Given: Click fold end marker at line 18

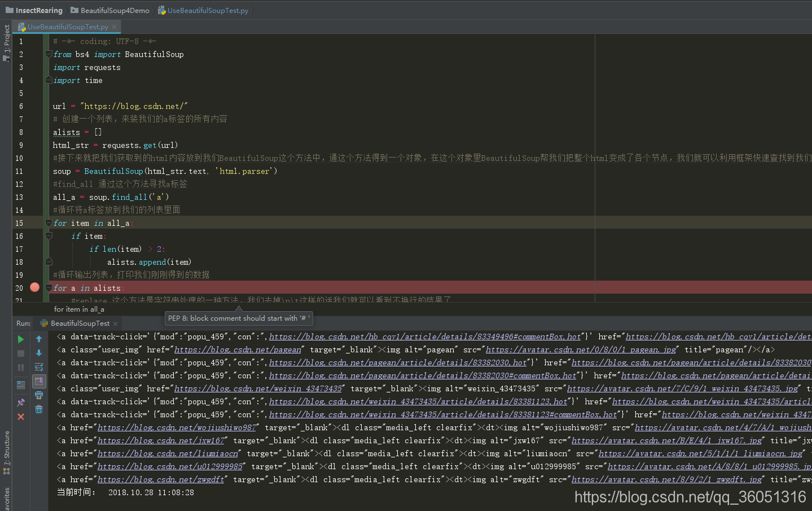Looking at the screenshot, I should click(49, 262).
